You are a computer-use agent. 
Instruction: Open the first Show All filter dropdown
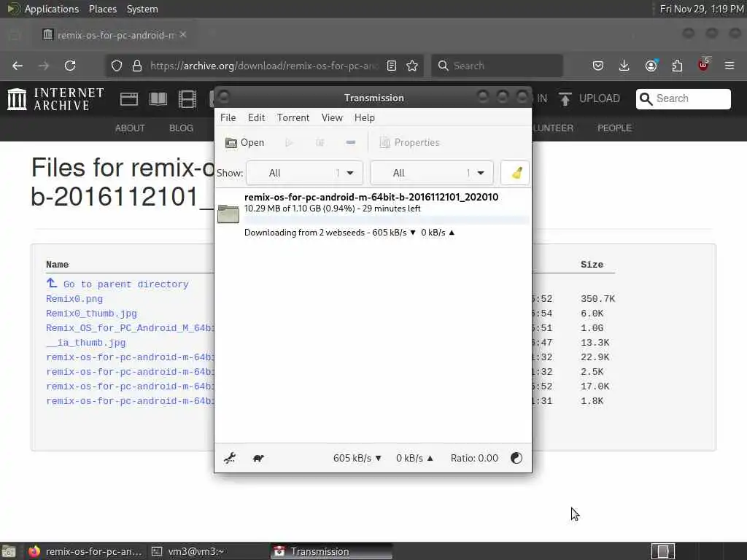(304, 173)
